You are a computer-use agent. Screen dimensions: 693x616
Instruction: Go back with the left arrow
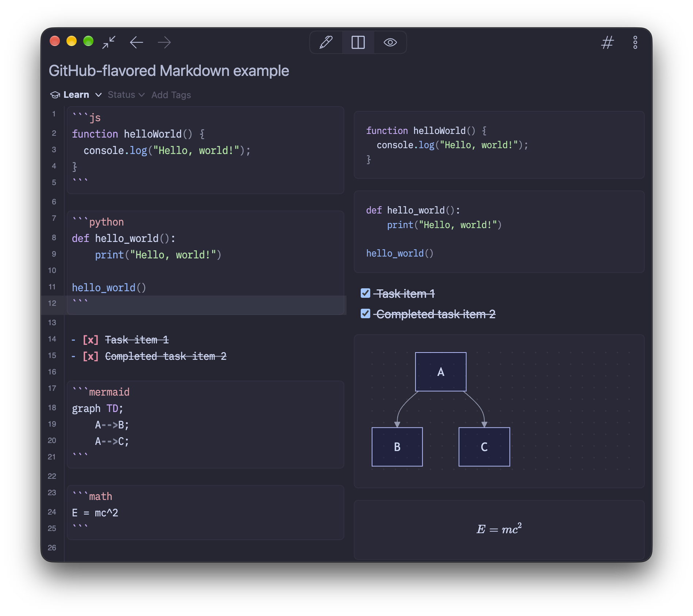pos(137,42)
